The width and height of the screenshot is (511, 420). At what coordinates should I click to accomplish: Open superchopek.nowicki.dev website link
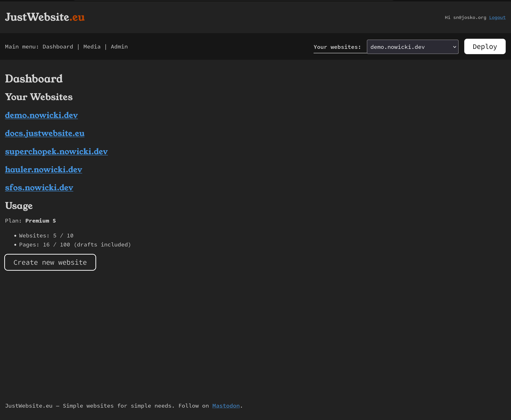coord(56,151)
